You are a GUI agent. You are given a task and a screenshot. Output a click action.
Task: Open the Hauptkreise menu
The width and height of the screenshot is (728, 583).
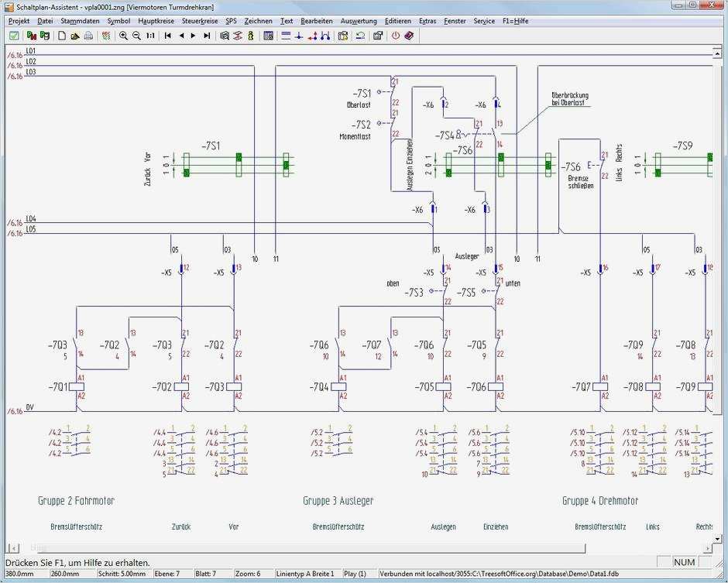tap(156, 21)
